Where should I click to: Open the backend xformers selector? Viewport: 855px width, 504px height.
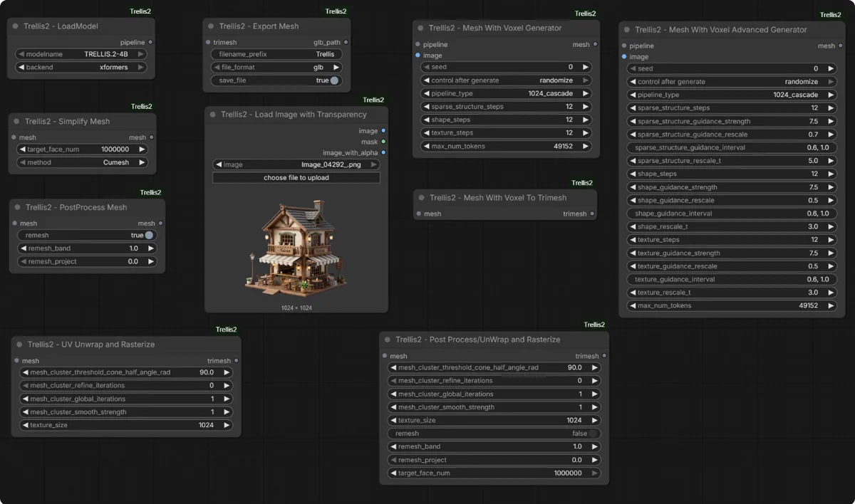tap(81, 68)
